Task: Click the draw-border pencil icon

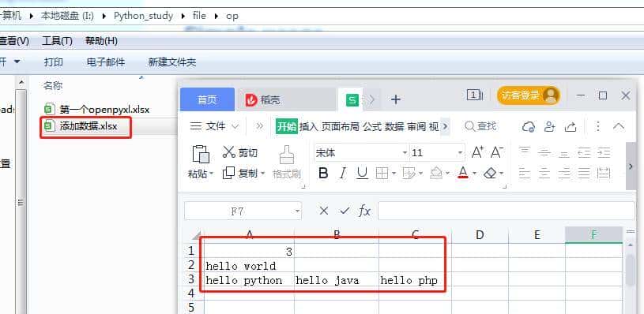Action: tap(409, 174)
